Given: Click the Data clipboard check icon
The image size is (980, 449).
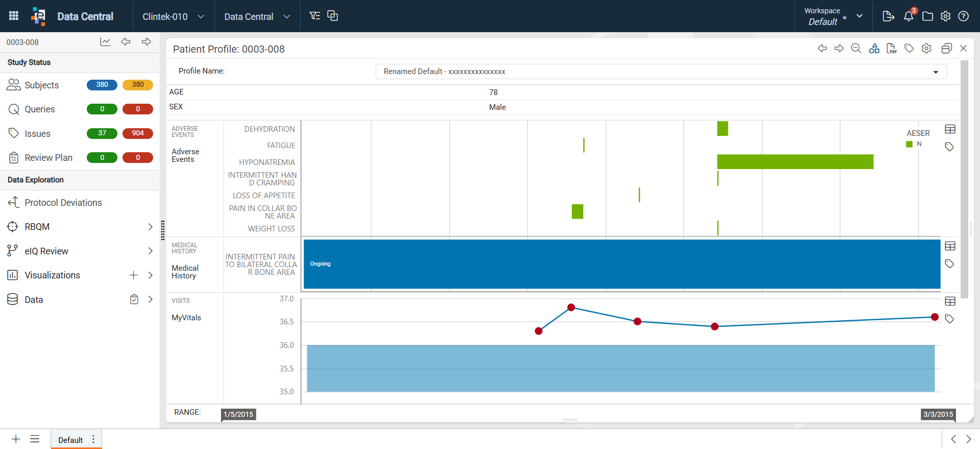Looking at the screenshot, I should pyautogui.click(x=134, y=299).
